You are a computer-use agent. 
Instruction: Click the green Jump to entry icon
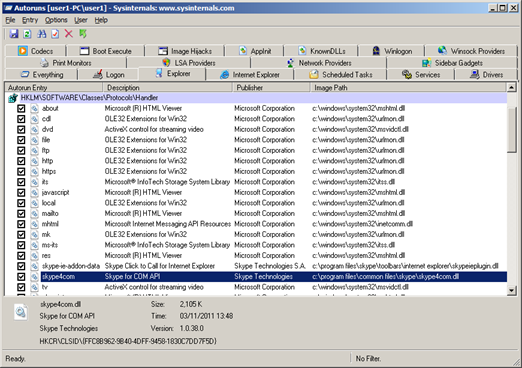point(83,34)
